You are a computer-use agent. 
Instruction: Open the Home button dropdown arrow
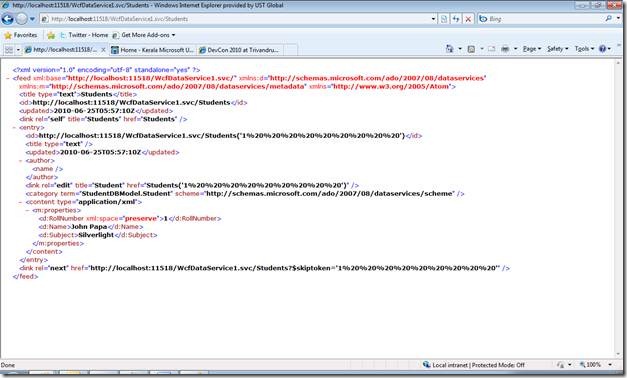[x=460, y=49]
